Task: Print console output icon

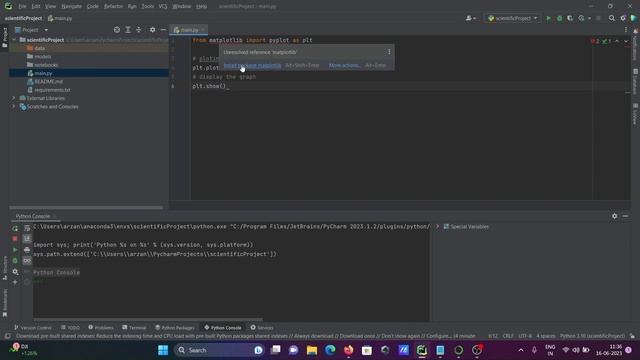Action: (27, 249)
